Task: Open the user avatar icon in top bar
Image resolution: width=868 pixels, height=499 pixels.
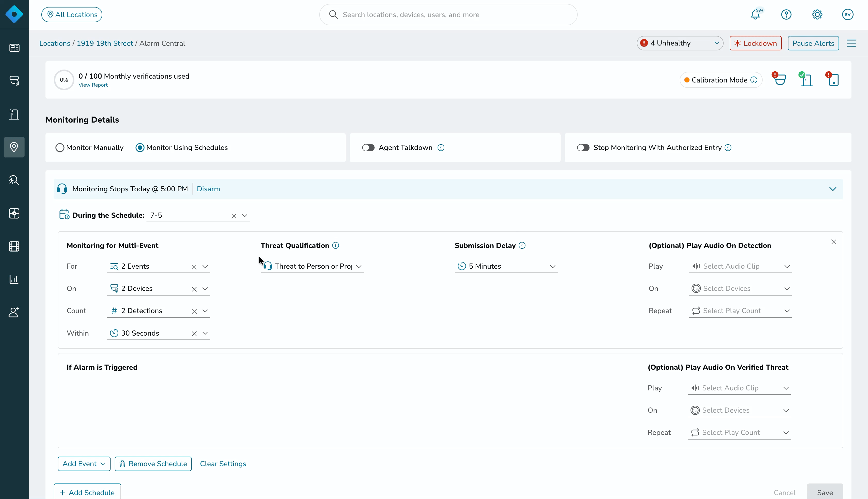Action: (x=848, y=15)
